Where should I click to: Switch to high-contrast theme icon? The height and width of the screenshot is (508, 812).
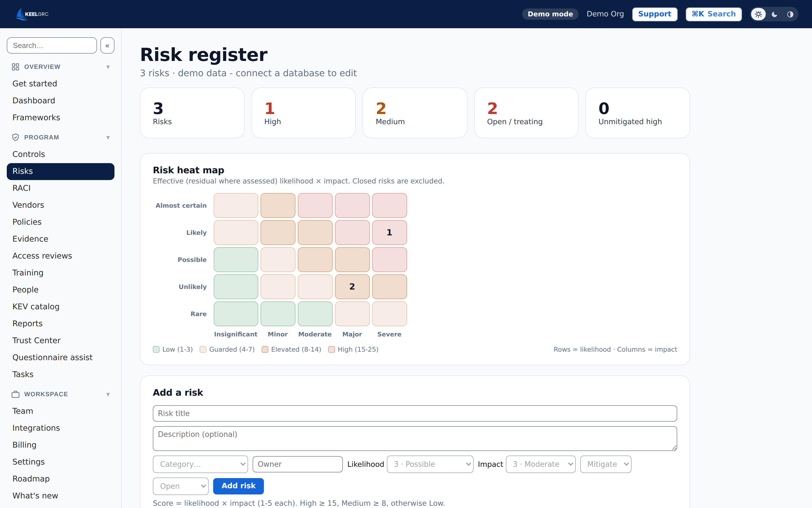pyautogui.click(x=790, y=14)
